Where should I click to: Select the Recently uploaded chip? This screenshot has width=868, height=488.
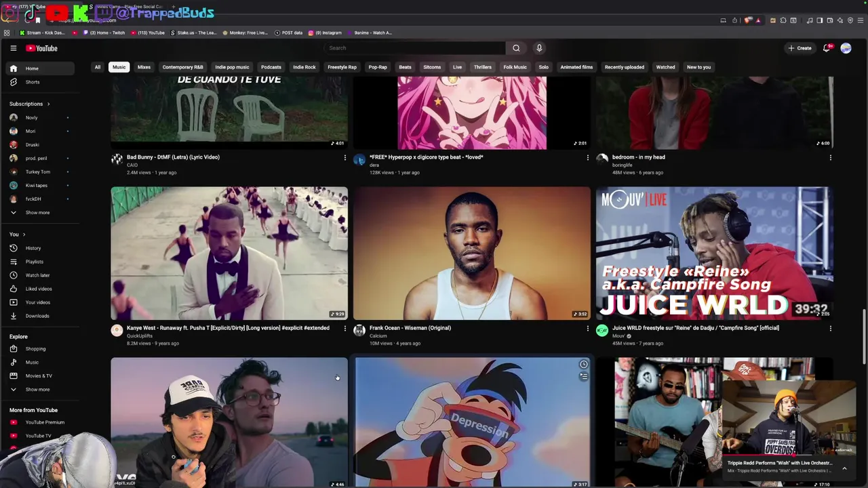(625, 67)
